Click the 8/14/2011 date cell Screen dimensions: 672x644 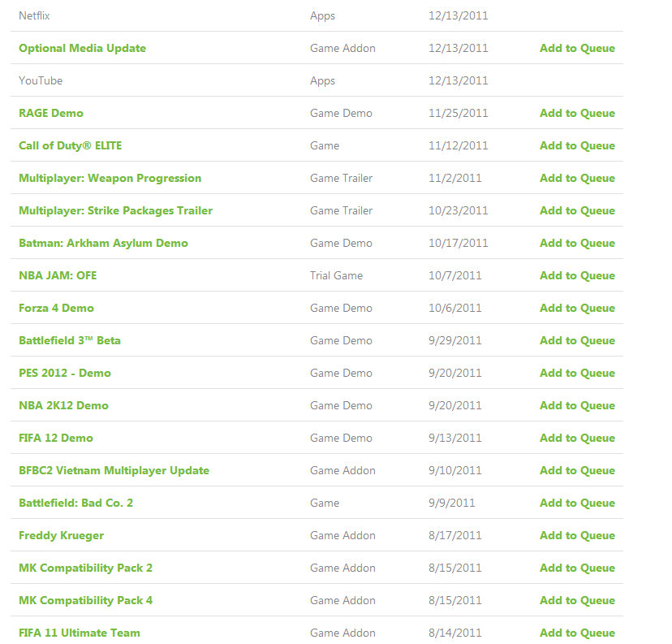click(x=455, y=633)
